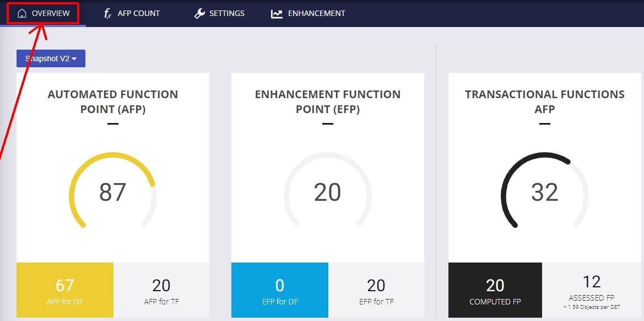
Task: Click the black Computed FP tile
Action: (x=495, y=290)
